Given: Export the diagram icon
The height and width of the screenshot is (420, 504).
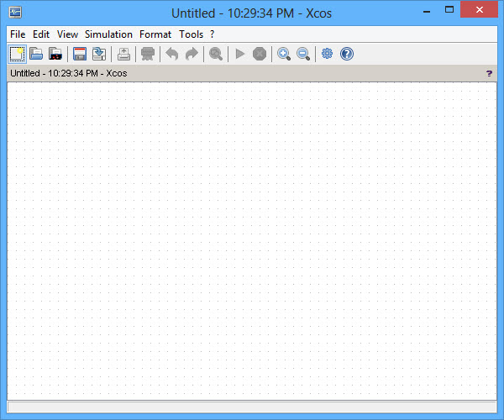Looking at the screenshot, I should click(123, 54).
